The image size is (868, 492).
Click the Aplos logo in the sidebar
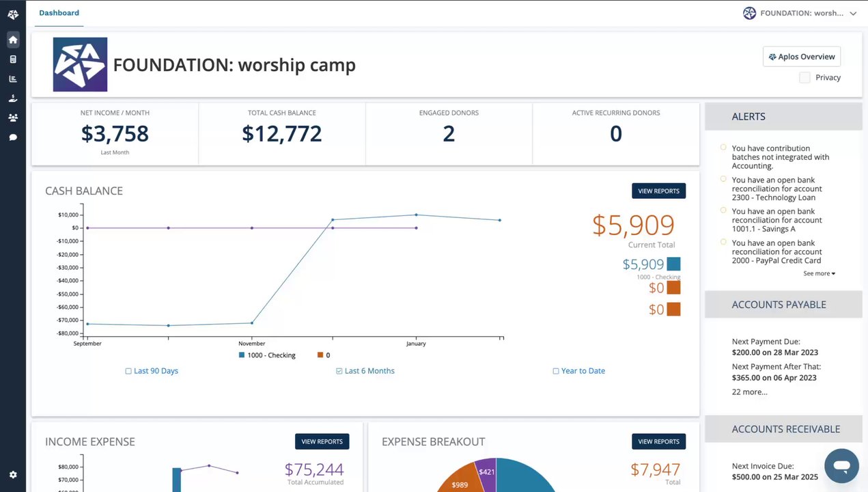pos(13,14)
